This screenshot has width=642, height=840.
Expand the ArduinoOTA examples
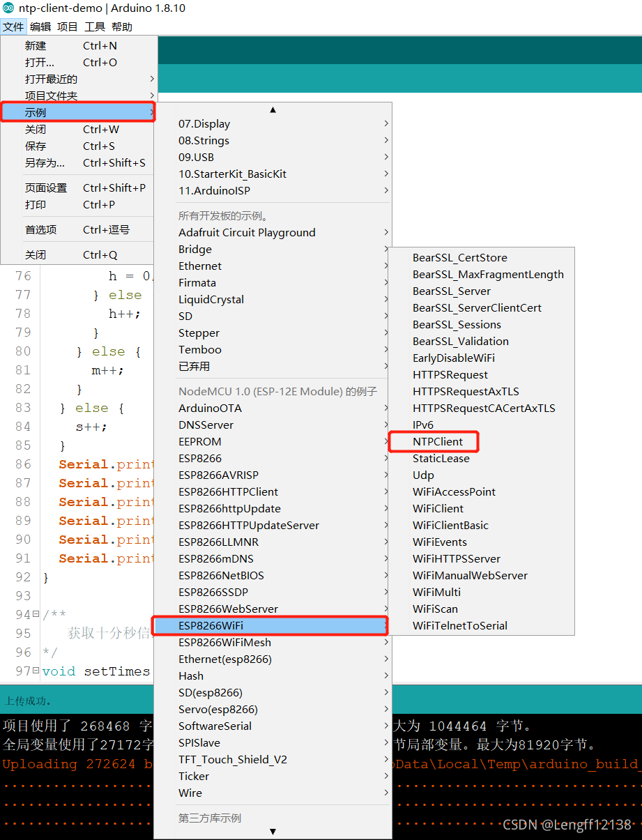[273, 408]
